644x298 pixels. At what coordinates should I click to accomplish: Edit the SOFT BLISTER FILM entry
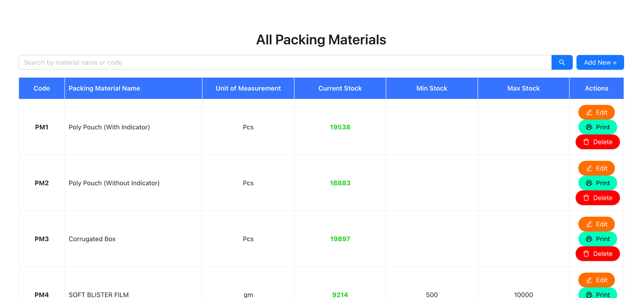[x=597, y=280]
